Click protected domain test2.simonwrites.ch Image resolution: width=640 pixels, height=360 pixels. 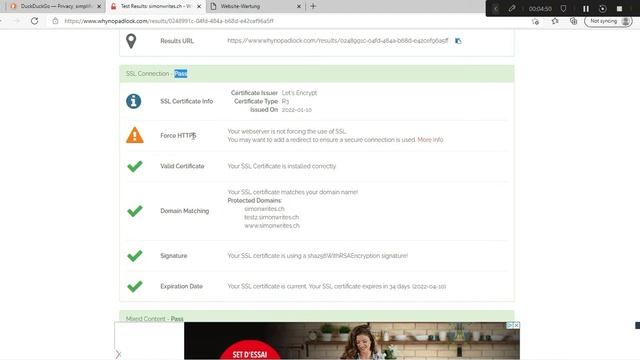271,217
